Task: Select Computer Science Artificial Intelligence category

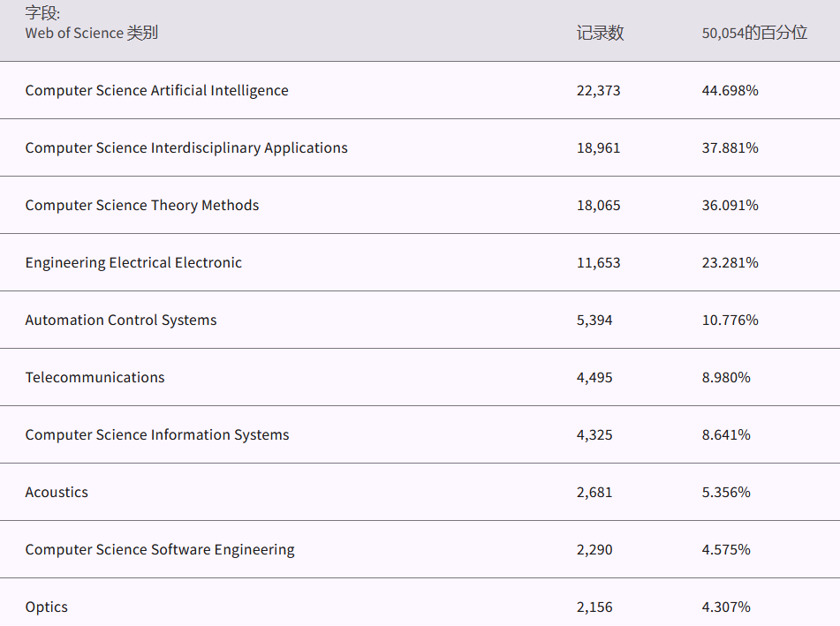Action: [156, 90]
